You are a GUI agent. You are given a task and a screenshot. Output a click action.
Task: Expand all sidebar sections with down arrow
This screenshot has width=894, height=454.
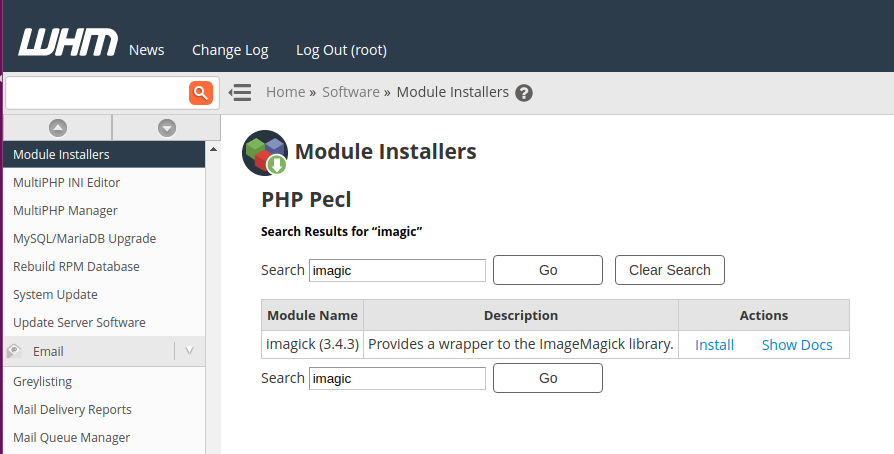point(167,127)
